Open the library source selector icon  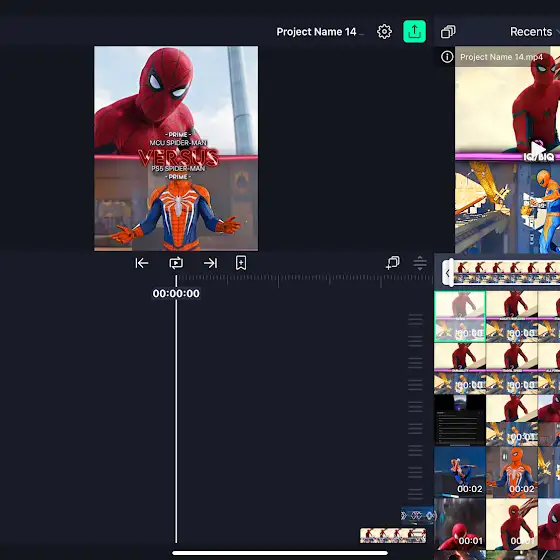(x=448, y=32)
